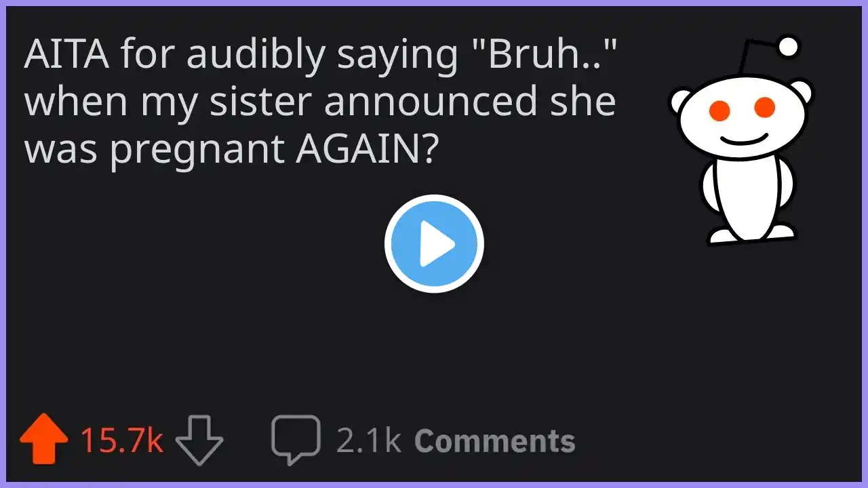Click the 2.1k comment count

click(369, 441)
